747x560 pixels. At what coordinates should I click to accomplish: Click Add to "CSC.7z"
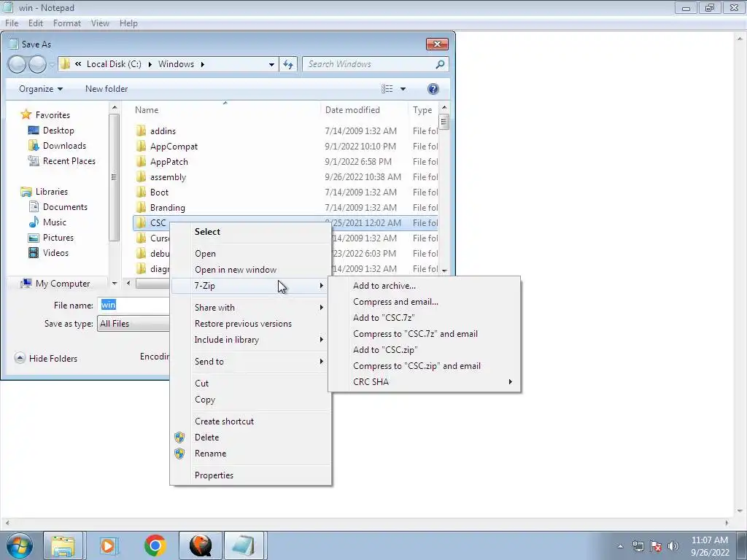click(425, 318)
